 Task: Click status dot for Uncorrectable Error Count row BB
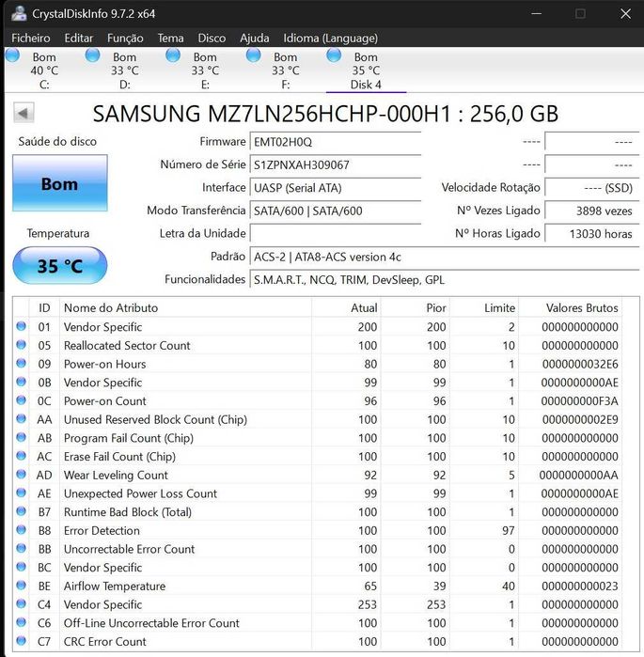coord(21,548)
